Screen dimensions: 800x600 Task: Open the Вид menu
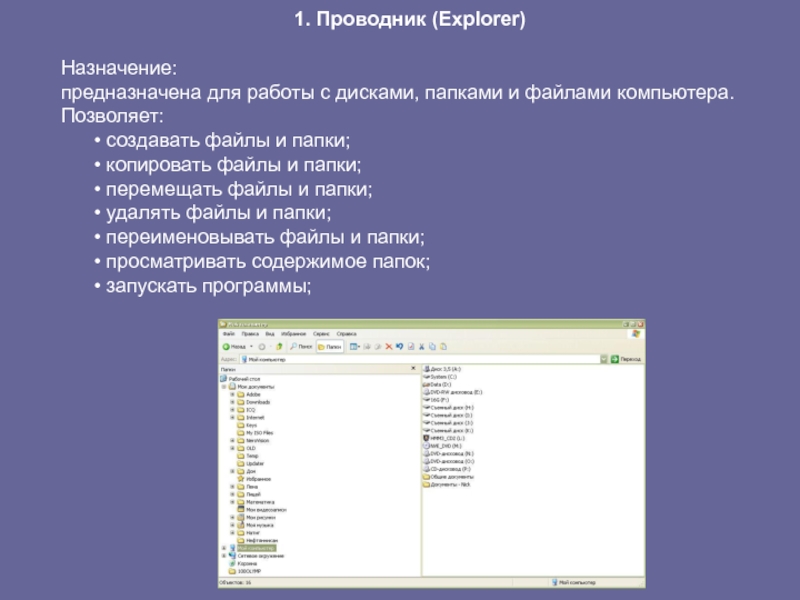[x=270, y=334]
